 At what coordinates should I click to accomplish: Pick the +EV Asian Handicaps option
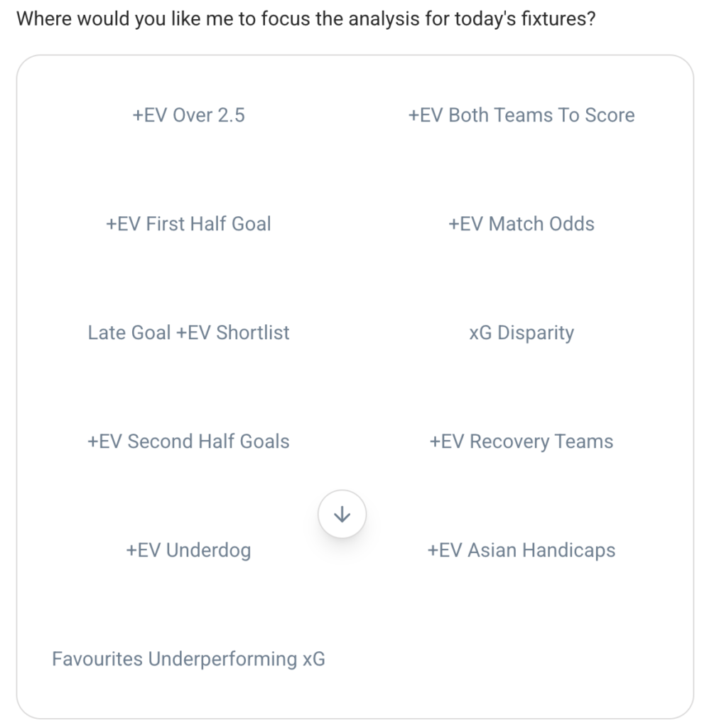(x=521, y=550)
